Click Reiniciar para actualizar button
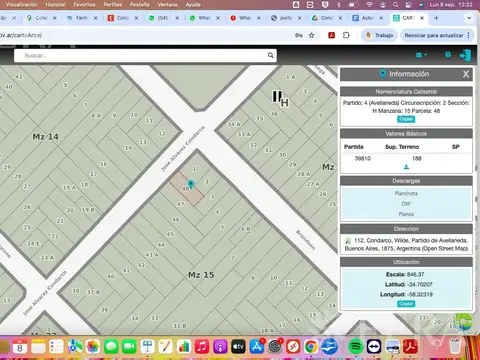Viewport: 480px width, 360px height. 434,35
